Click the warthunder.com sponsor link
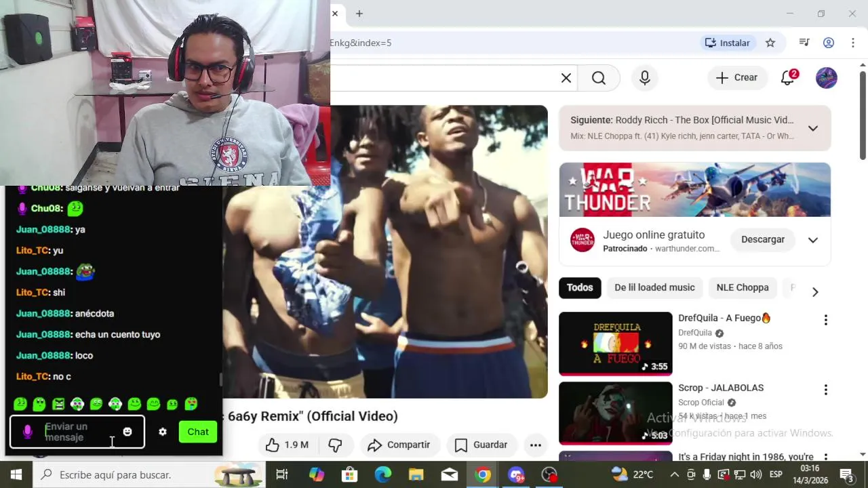The image size is (868, 488). click(688, 249)
